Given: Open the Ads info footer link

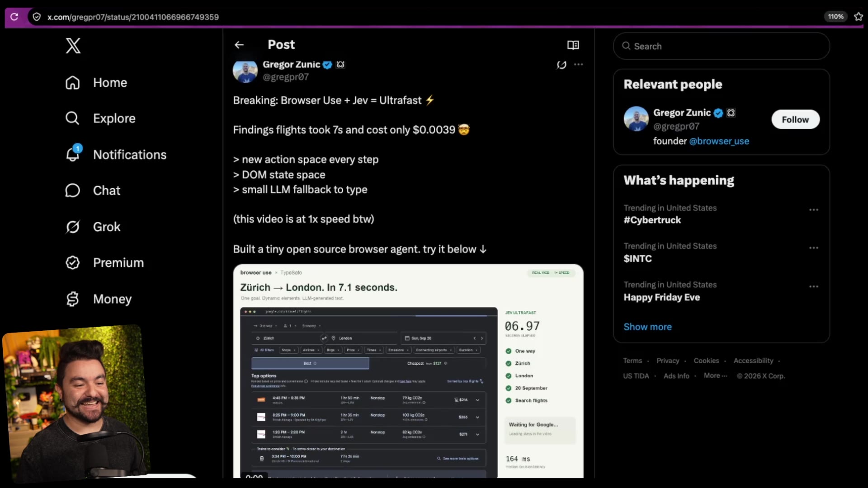Looking at the screenshot, I should 676,376.
